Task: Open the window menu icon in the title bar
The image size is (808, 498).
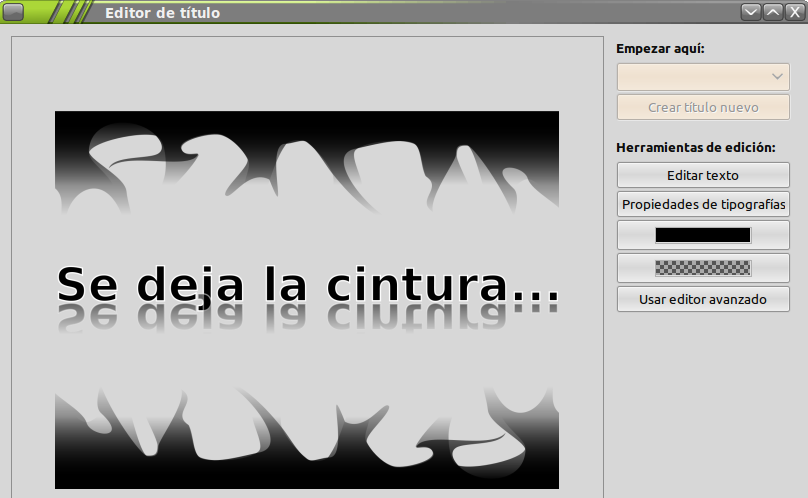Action: 13,12
